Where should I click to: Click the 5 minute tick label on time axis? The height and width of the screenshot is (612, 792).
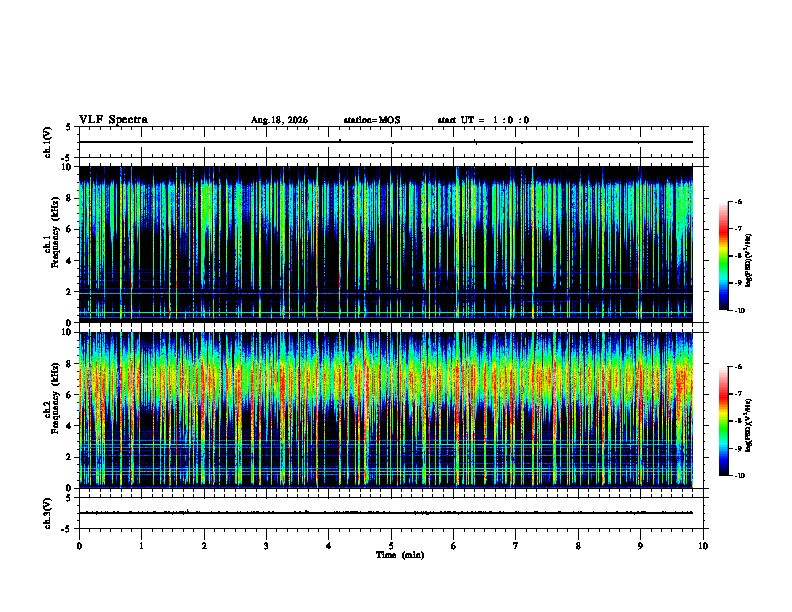click(391, 546)
